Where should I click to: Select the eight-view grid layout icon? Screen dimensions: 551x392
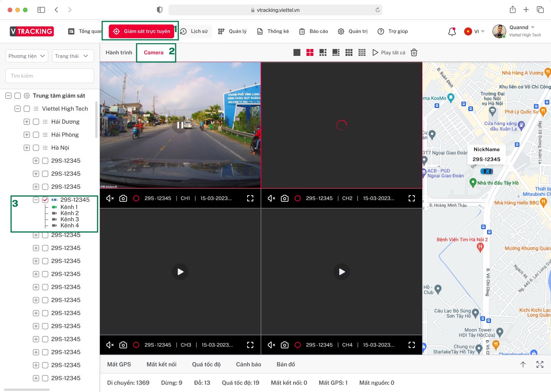pos(336,52)
